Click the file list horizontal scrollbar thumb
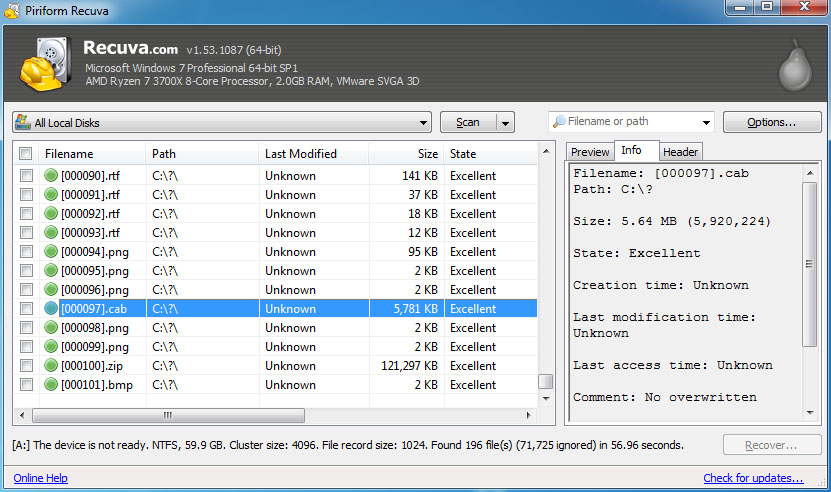 (x=168, y=415)
